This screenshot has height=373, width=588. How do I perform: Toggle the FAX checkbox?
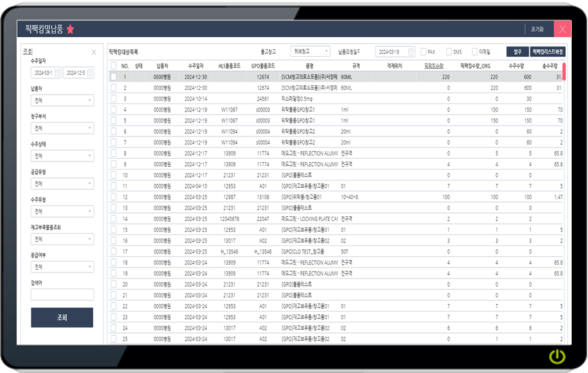(x=423, y=52)
